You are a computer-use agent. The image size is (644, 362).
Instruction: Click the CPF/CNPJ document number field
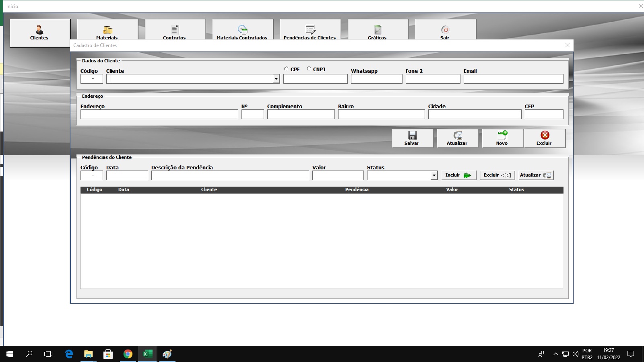(315, 79)
